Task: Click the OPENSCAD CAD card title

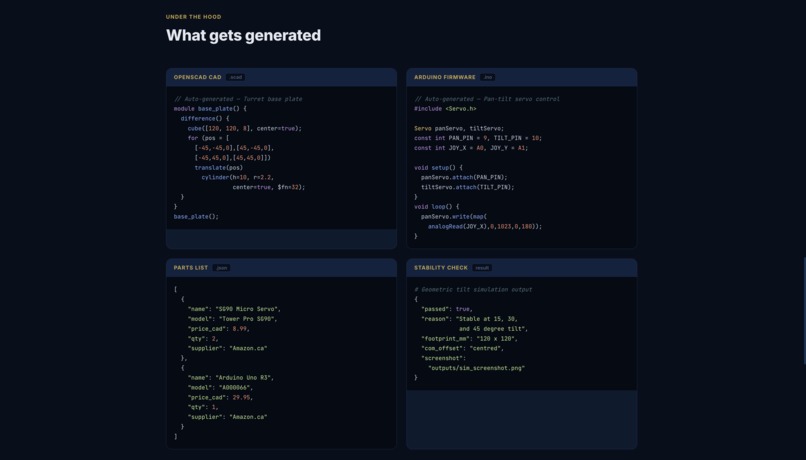Action: [197, 77]
